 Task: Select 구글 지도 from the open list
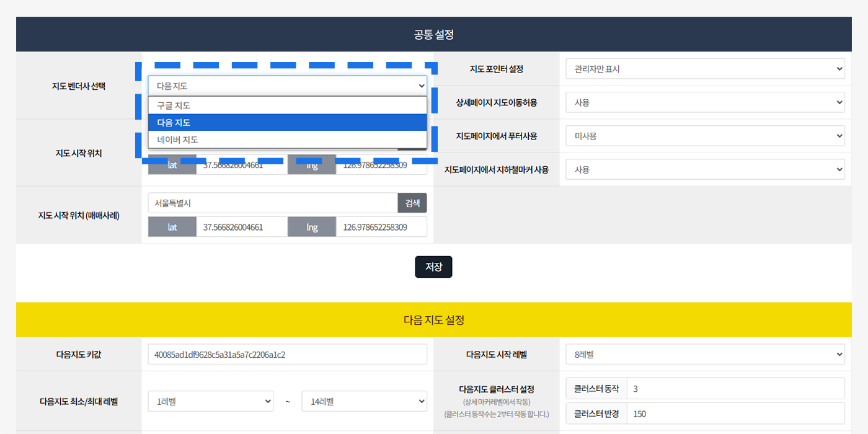287,105
